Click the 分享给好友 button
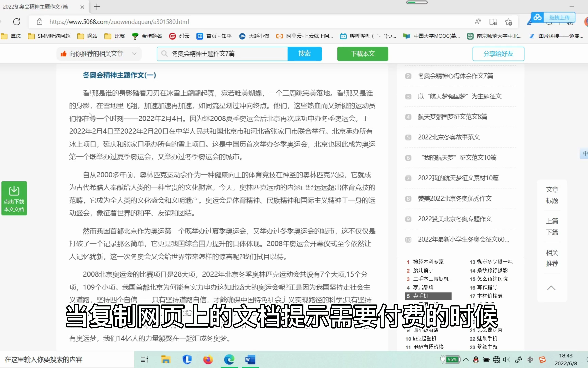 click(498, 53)
